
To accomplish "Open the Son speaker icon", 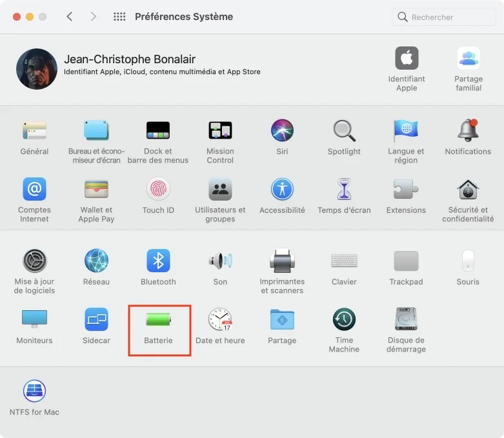I will tap(220, 261).
